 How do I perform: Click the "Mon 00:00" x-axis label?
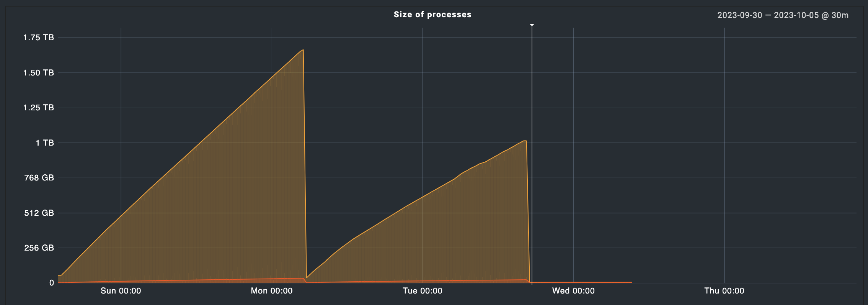(x=272, y=291)
